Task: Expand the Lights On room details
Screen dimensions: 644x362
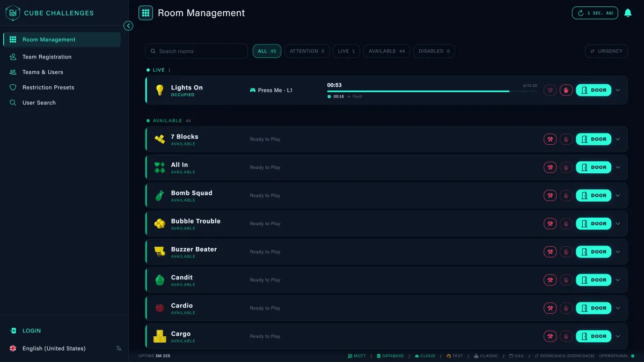Action: (618, 90)
